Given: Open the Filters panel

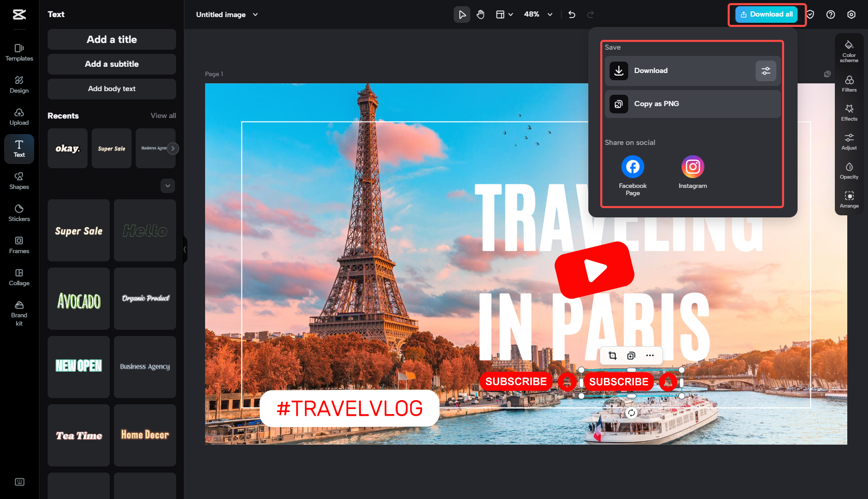Looking at the screenshot, I should tap(849, 83).
